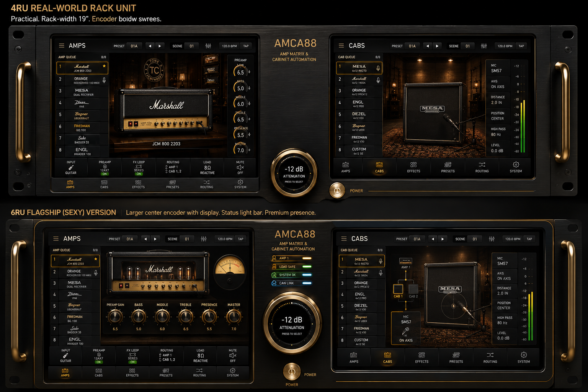Select Presets icon on 6RU CABS screen
Image resolution: width=588 pixels, height=392 pixels.
click(456, 355)
